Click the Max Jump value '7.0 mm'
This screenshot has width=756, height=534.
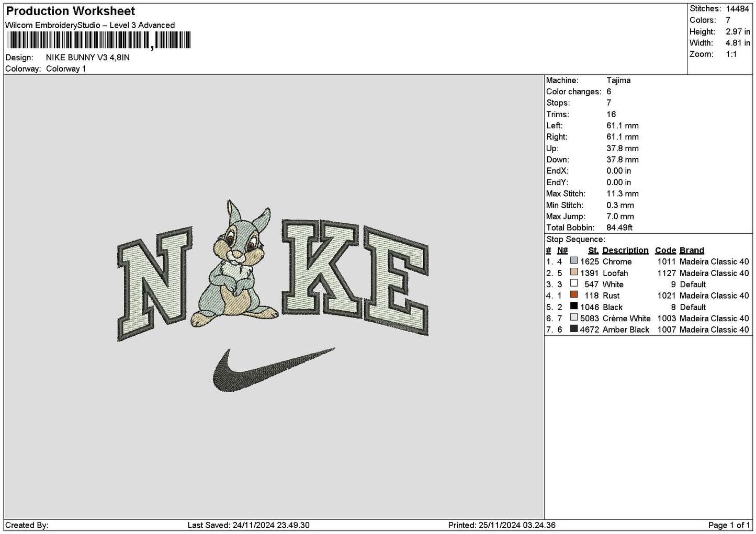[620, 217]
